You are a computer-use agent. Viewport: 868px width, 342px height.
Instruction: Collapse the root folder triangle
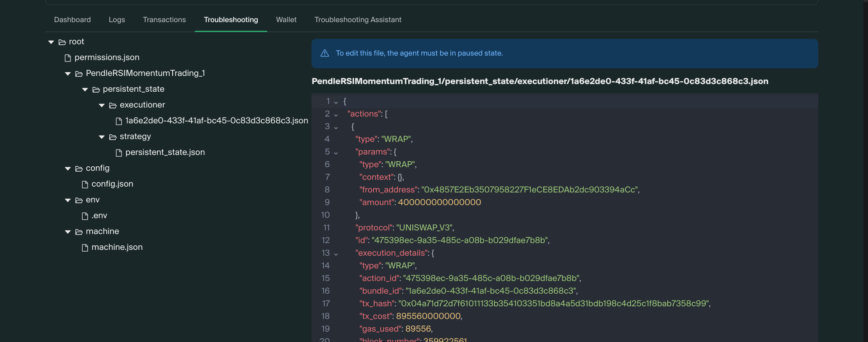point(51,42)
